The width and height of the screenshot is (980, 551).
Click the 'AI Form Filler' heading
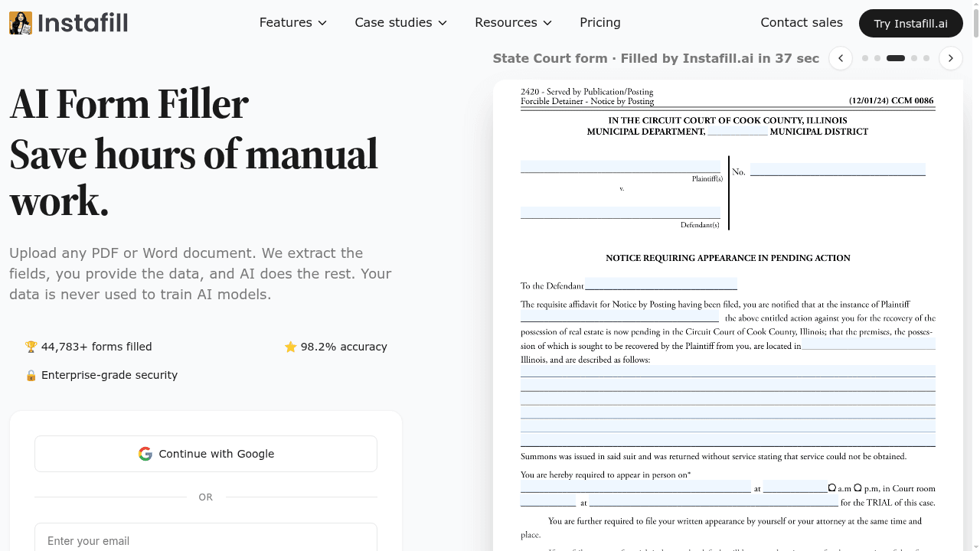[x=129, y=104]
